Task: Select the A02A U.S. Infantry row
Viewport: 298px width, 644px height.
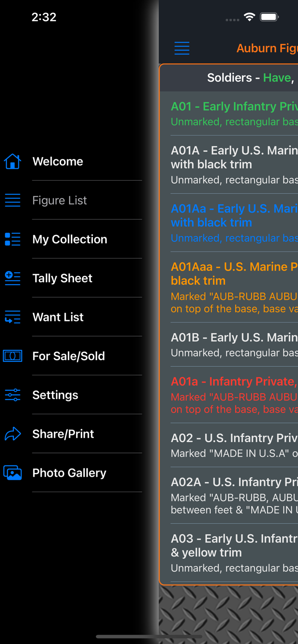Action: (x=229, y=495)
